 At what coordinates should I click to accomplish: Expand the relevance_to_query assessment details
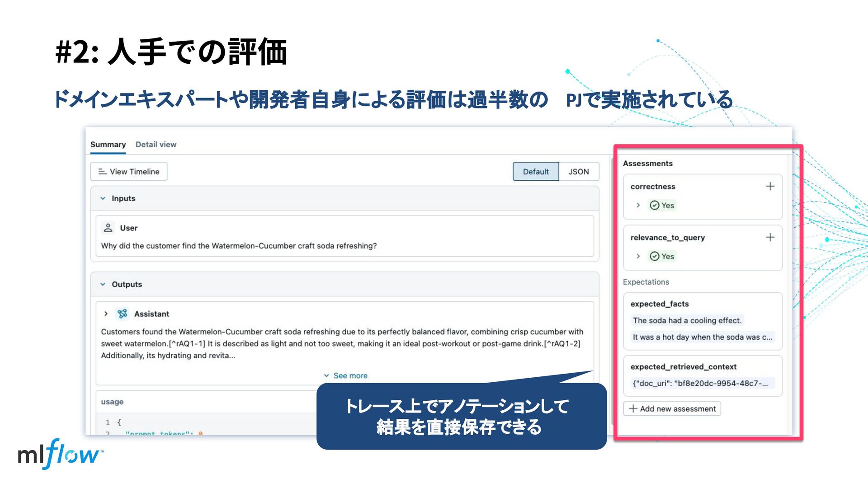[638, 256]
